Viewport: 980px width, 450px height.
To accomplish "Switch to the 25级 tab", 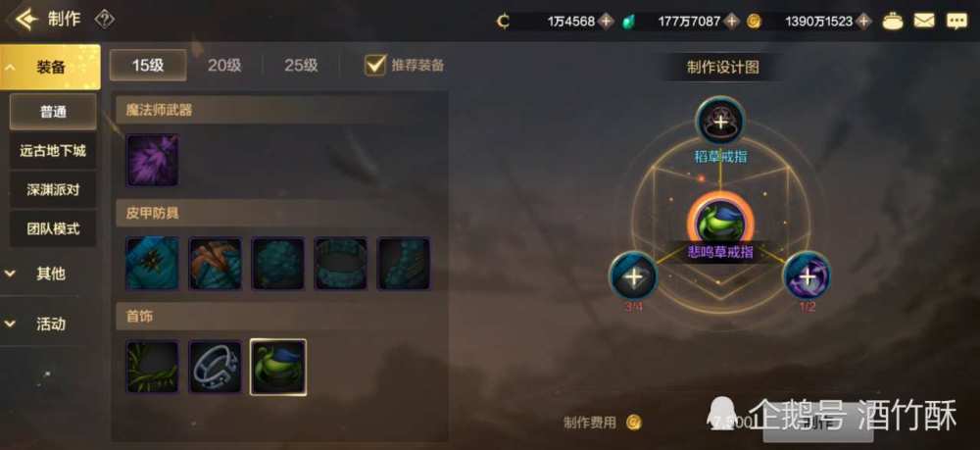I will pyautogui.click(x=301, y=65).
